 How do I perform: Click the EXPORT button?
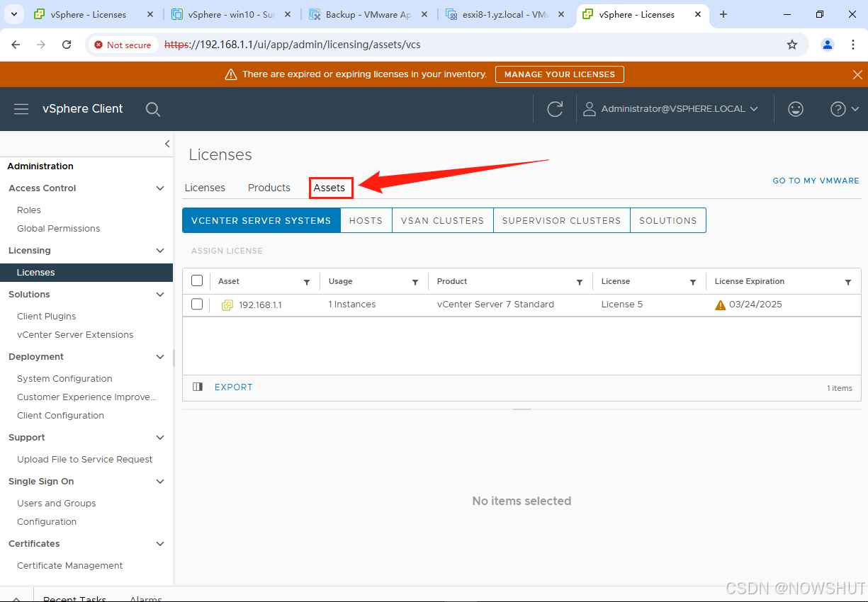tap(234, 387)
